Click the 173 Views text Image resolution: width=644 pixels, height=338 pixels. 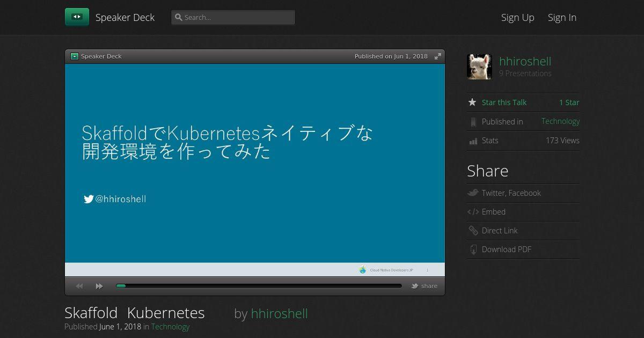click(x=562, y=141)
